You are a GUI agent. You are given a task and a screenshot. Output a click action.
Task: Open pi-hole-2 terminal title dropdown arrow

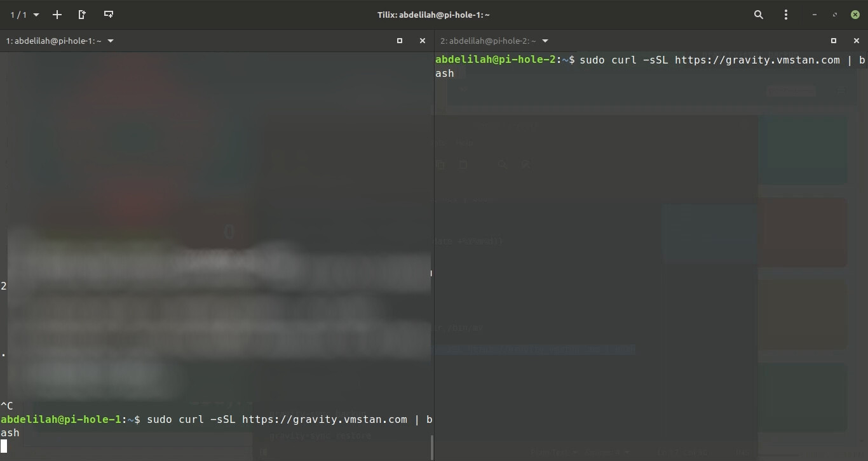(545, 41)
